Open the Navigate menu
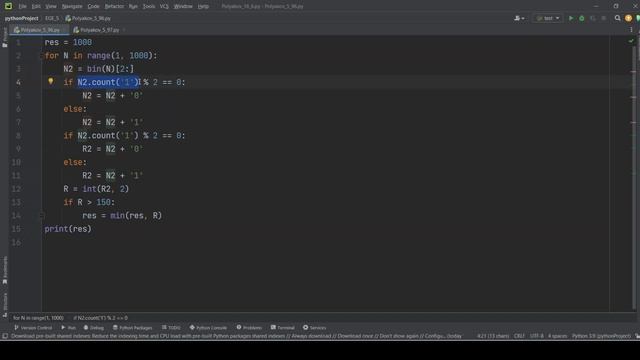This screenshot has width=640, height=360. pos(72,6)
